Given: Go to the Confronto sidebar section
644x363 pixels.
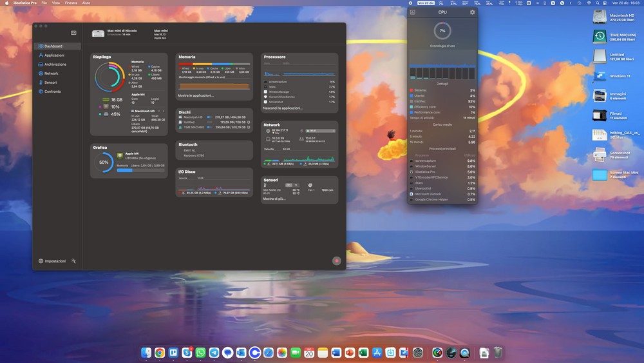Looking at the screenshot, I should (52, 92).
